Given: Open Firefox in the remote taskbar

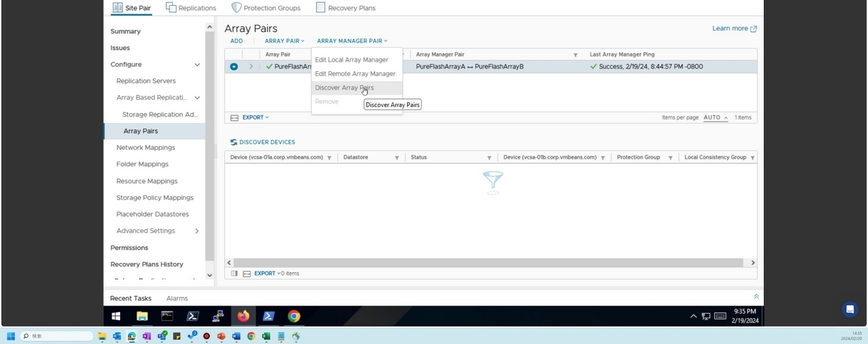Looking at the screenshot, I should coord(243,316).
